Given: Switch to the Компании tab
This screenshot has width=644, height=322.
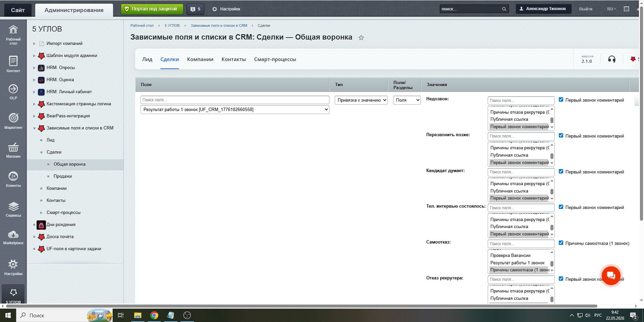Looking at the screenshot, I should point(200,59).
